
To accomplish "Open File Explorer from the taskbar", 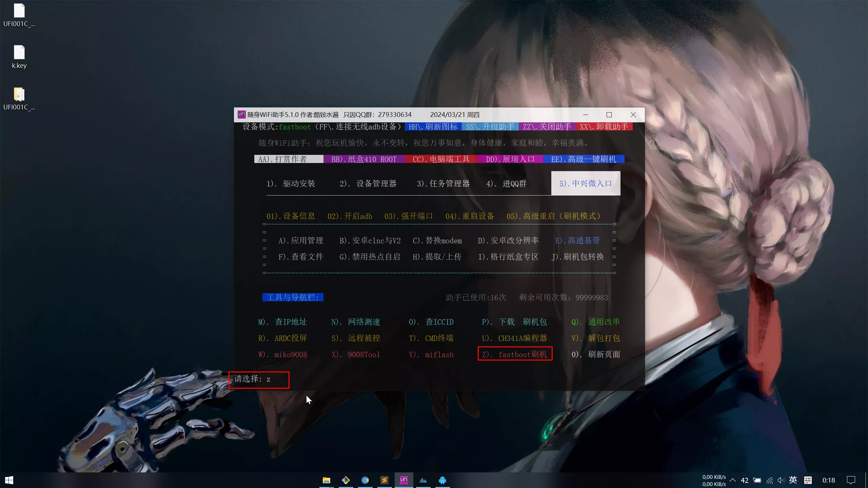I will pos(326,480).
